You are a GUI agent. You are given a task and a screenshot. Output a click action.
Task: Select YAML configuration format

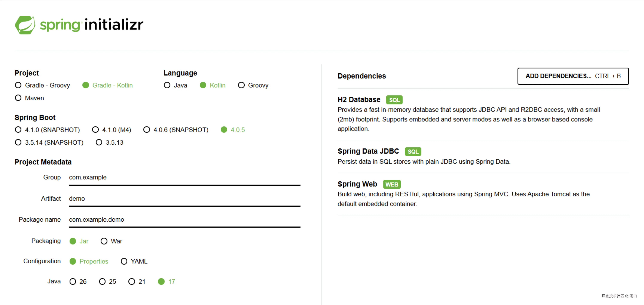pyautogui.click(x=124, y=261)
